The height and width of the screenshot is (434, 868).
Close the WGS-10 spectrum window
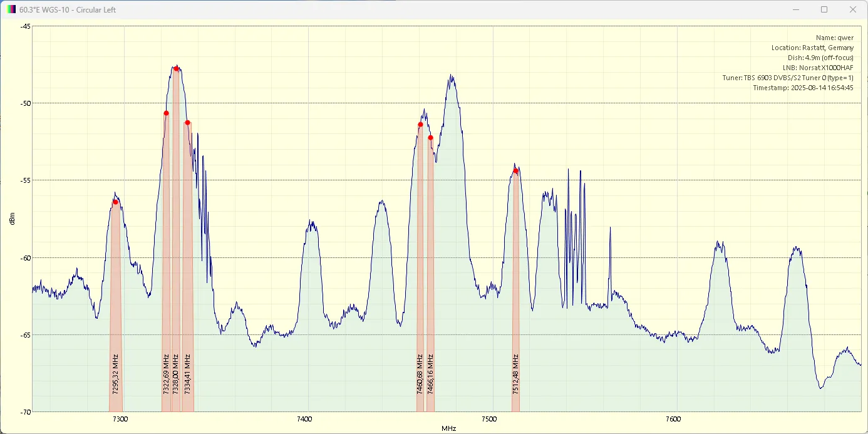tap(852, 9)
